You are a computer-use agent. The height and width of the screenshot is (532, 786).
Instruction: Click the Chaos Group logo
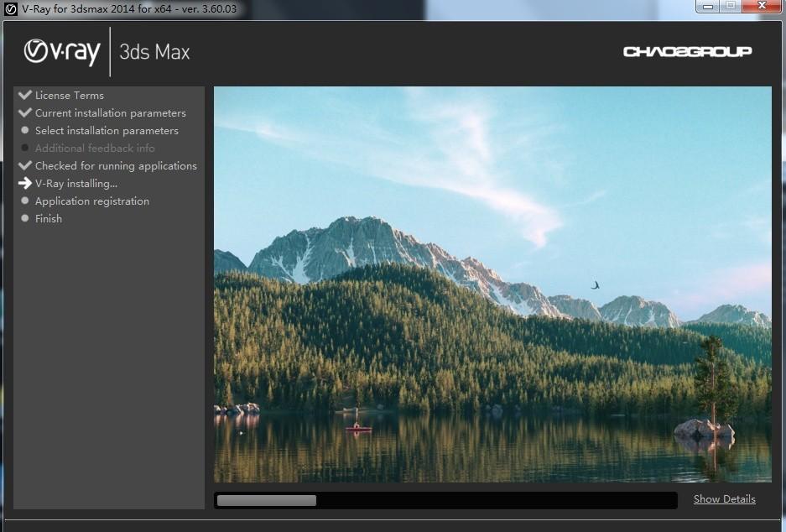(687, 52)
